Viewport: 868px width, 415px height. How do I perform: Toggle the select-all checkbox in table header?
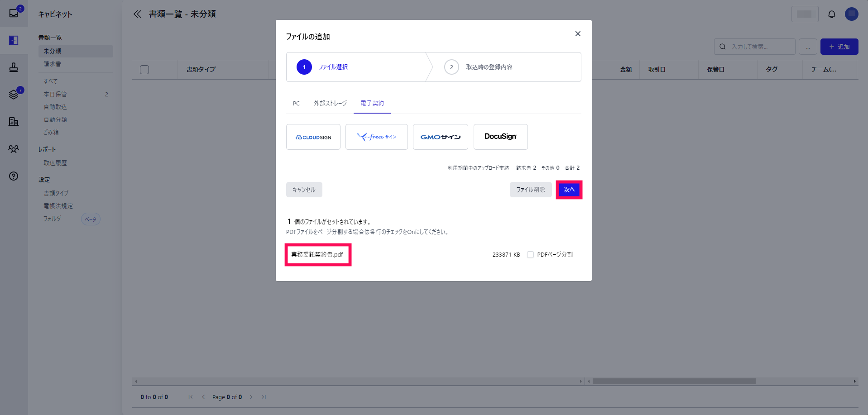pyautogui.click(x=144, y=70)
